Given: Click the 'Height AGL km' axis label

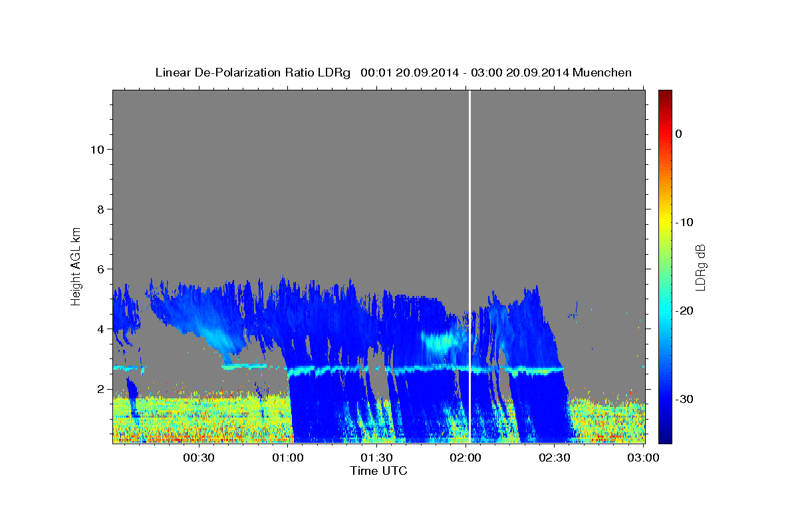Looking at the screenshot, I should [76, 265].
